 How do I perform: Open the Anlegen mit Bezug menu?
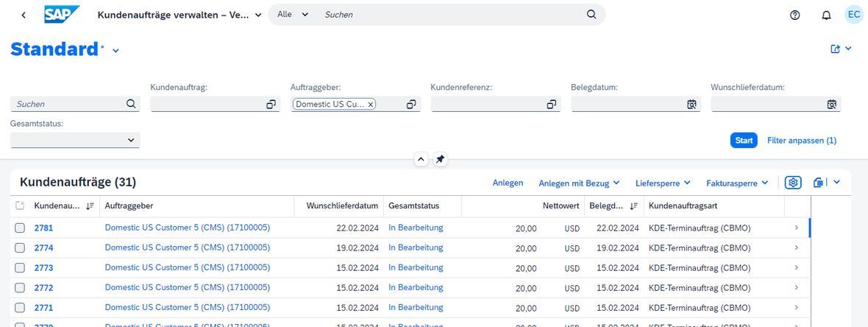(579, 183)
